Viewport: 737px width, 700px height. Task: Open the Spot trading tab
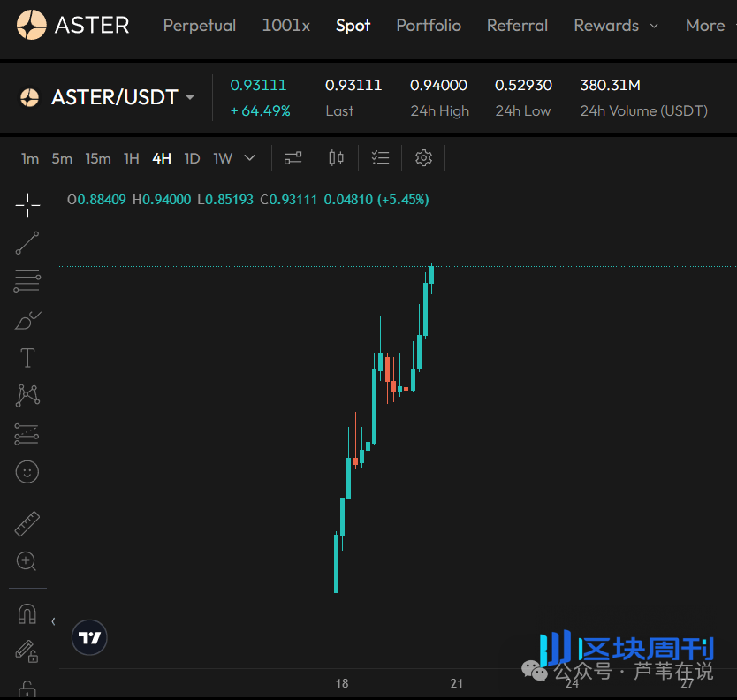point(353,26)
